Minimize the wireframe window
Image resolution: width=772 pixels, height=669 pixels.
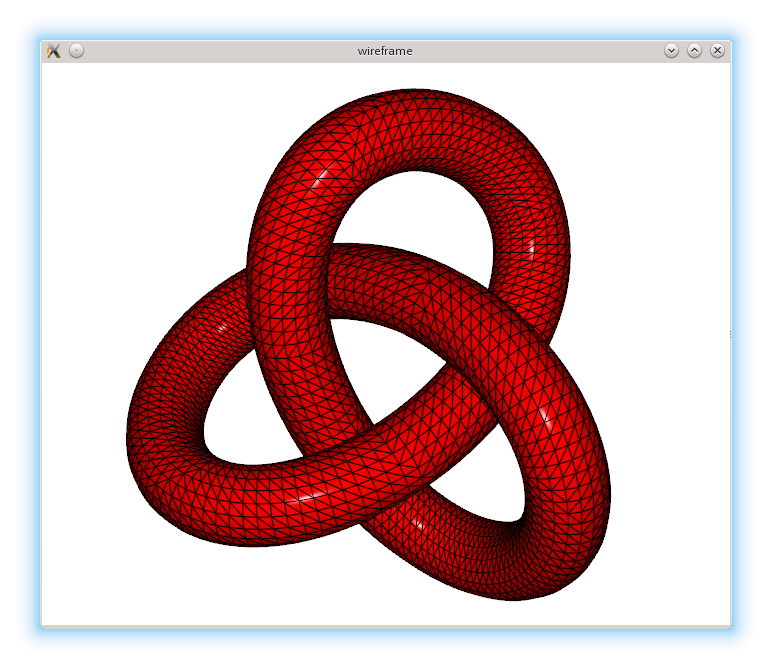tap(671, 51)
